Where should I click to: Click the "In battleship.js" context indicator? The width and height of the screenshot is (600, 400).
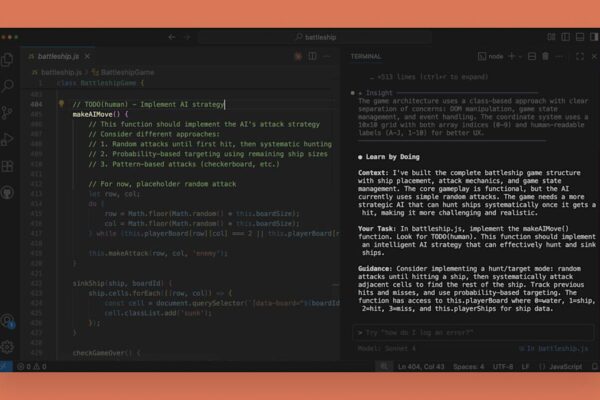click(x=554, y=349)
